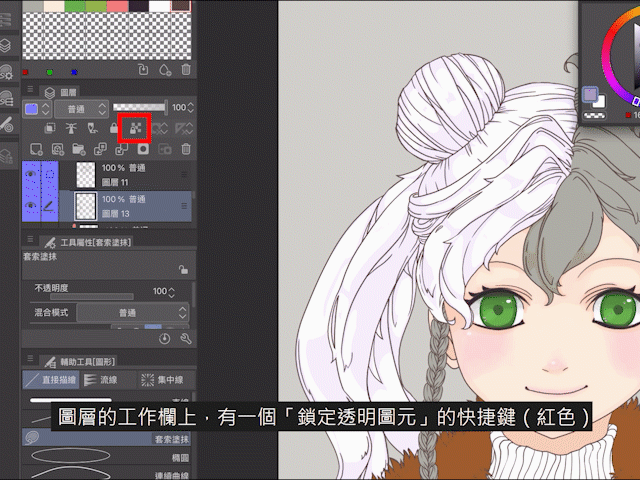Open layer property sidebar icon
Viewport: 640px width, 480px height.
tap(6, 156)
